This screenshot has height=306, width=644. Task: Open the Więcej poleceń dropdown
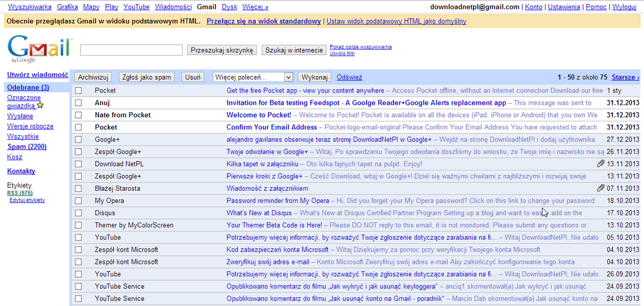pyautogui.click(x=252, y=77)
